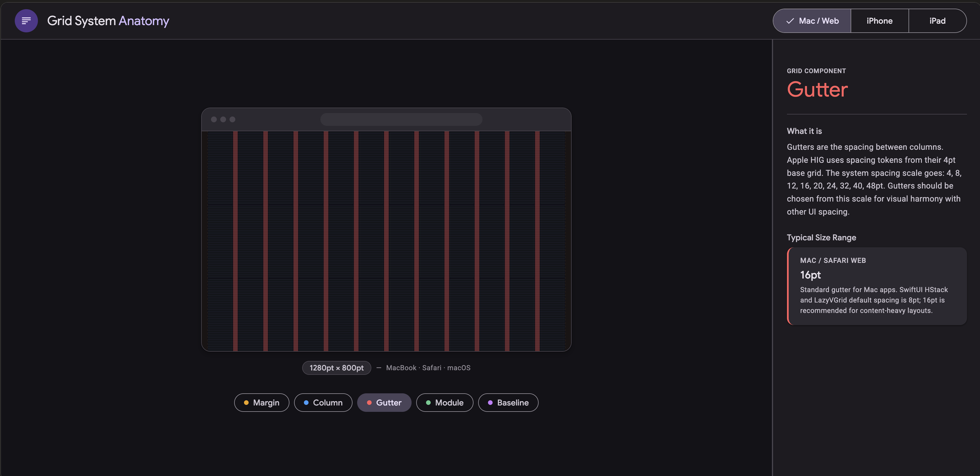Toggle the Margin overlay chip

click(x=261, y=402)
